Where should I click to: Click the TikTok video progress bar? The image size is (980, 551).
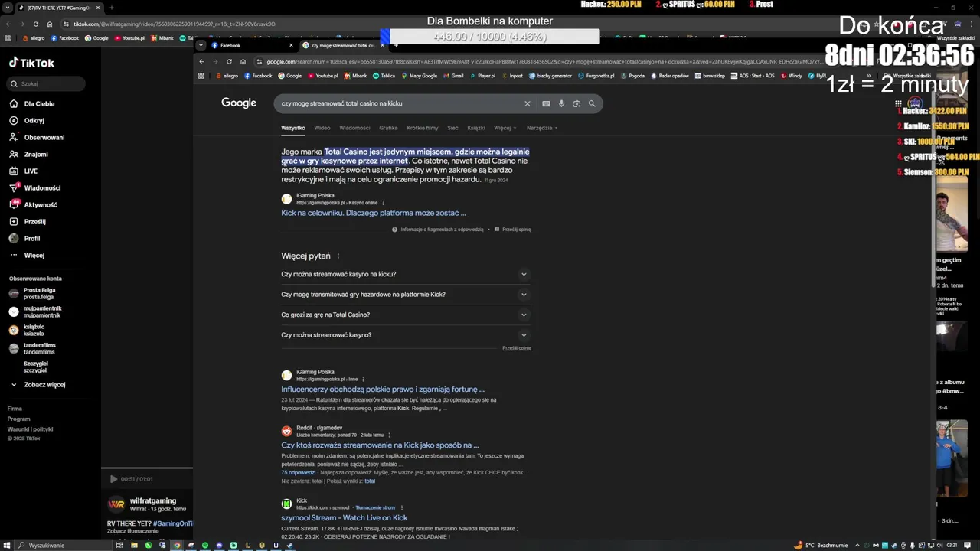click(x=147, y=468)
